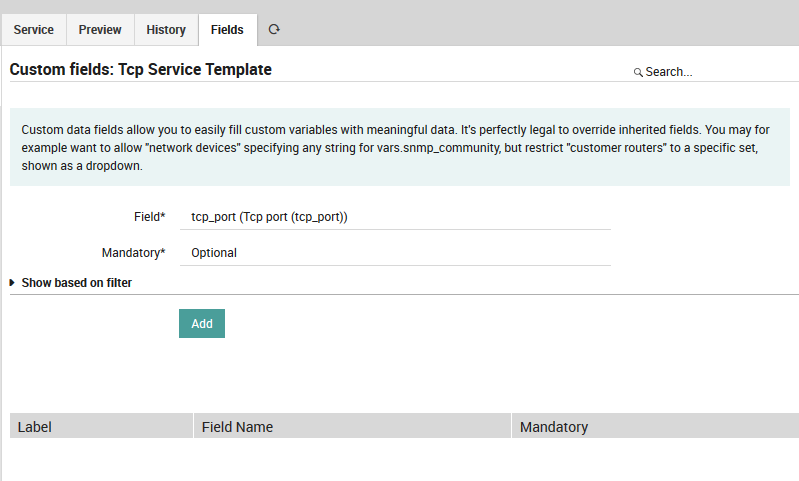Open the Field dropdown showing tcp_port

[x=395, y=216]
